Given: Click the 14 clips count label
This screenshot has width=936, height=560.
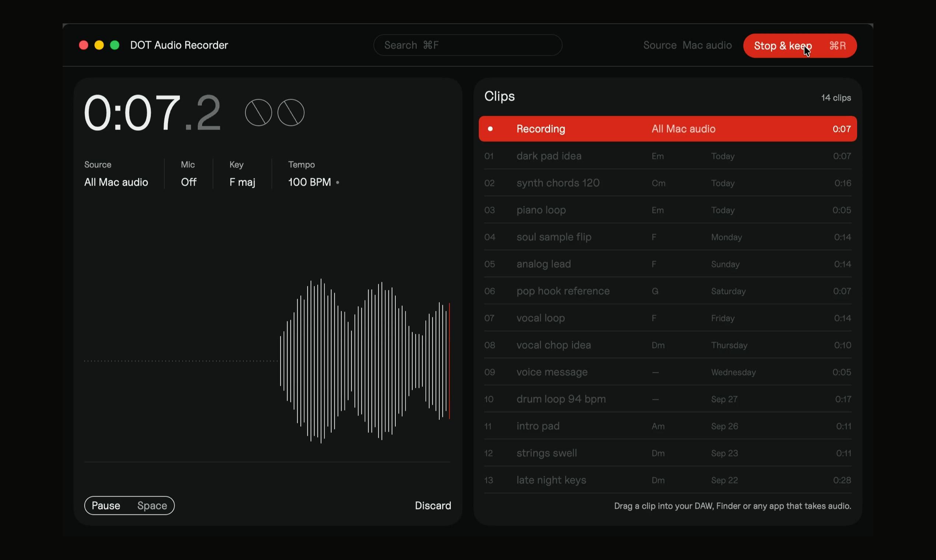Looking at the screenshot, I should [836, 98].
